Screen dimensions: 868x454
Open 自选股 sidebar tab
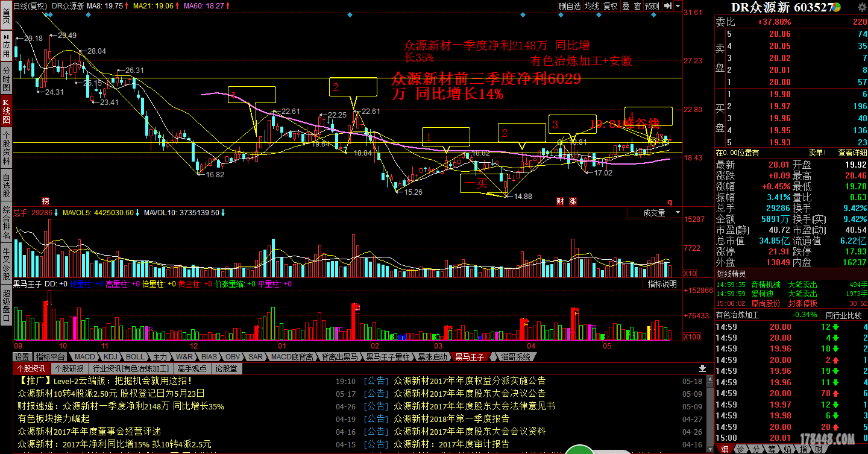coord(6,186)
